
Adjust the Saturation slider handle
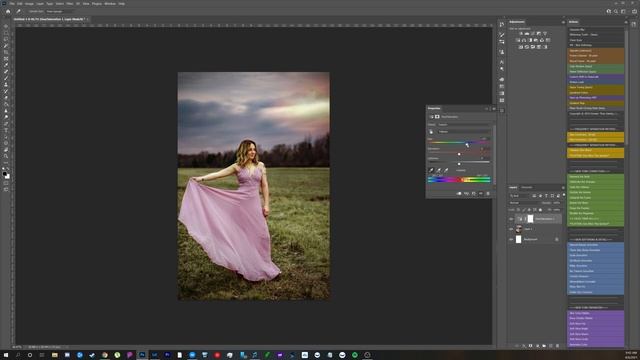[459, 154]
